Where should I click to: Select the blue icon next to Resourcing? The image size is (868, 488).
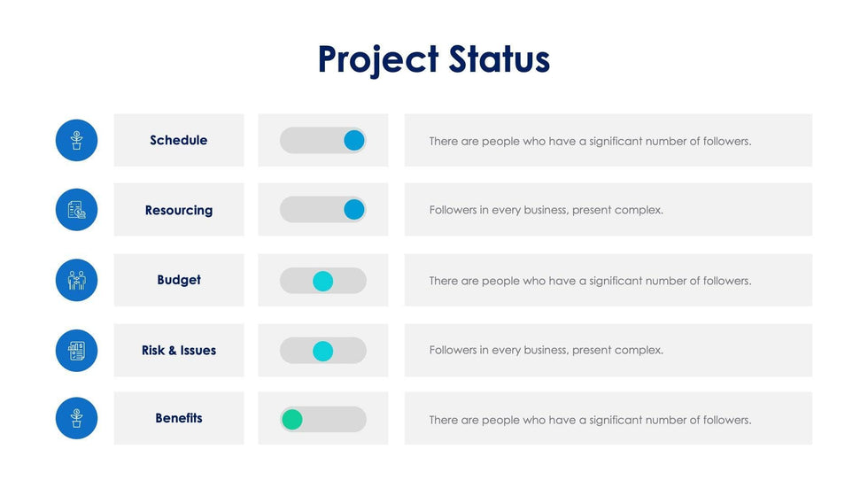(76, 210)
